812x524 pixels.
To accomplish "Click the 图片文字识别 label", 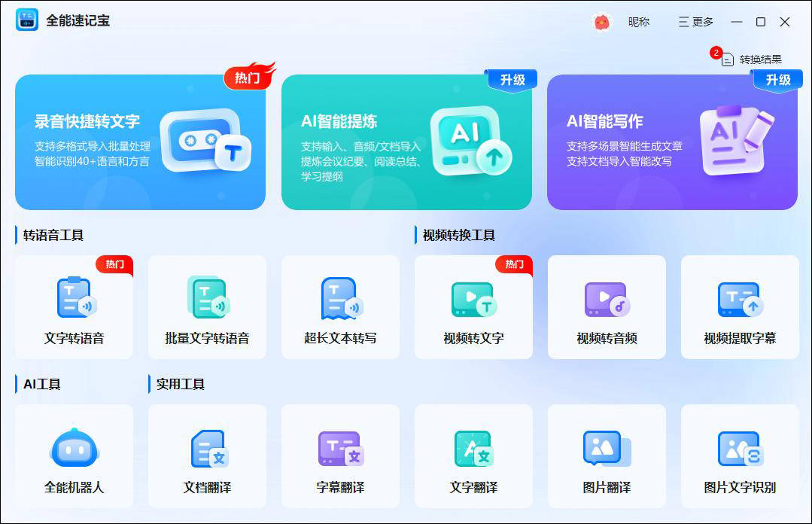I will [x=740, y=487].
